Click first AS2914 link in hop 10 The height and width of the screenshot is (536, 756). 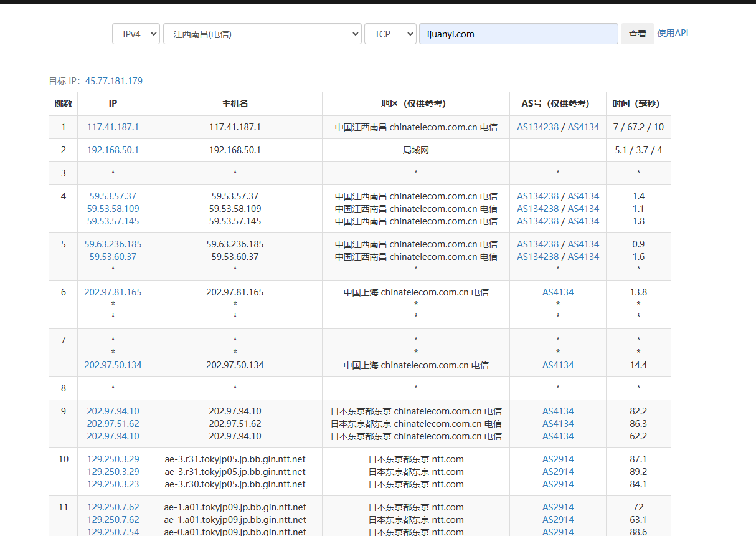[x=558, y=459]
